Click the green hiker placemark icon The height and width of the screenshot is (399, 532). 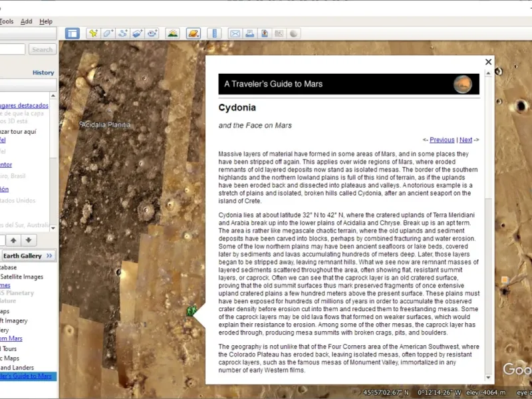tap(192, 311)
